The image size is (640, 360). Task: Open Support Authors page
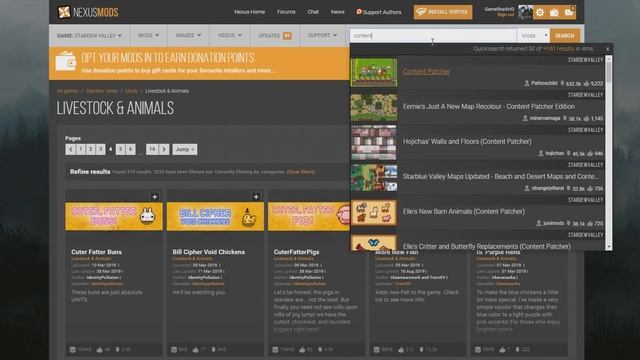(x=379, y=12)
